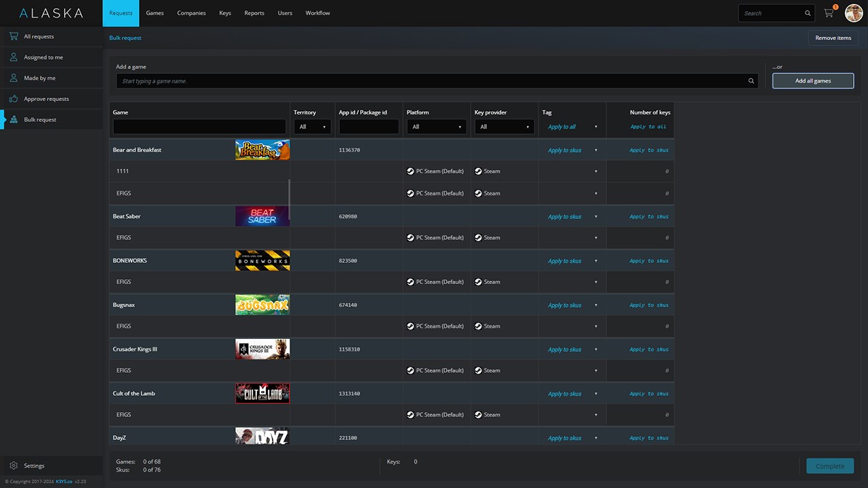This screenshot has width=868, height=488.
Task: Open the Companies tab
Action: click(191, 13)
